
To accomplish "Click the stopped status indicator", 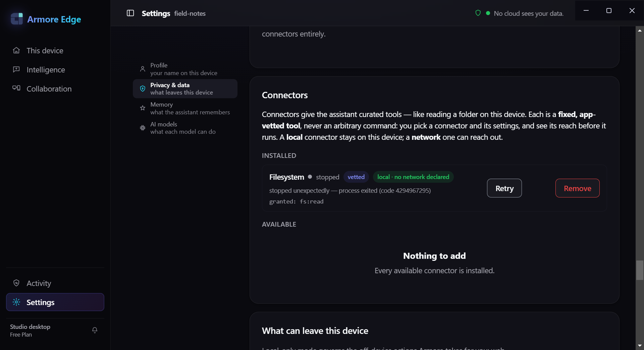I will pos(324,177).
